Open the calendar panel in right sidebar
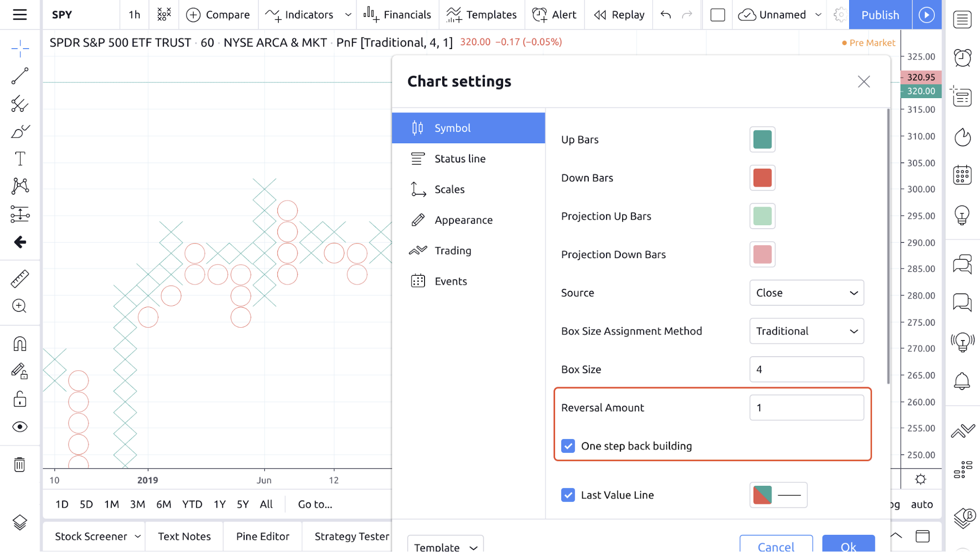Viewport: 980px width, 552px height. (962, 175)
